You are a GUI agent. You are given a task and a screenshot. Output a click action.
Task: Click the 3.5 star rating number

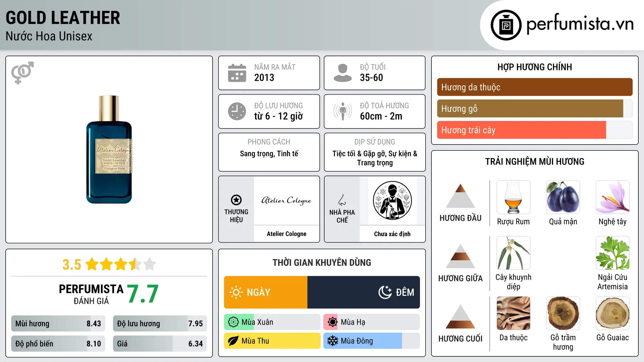(72, 265)
